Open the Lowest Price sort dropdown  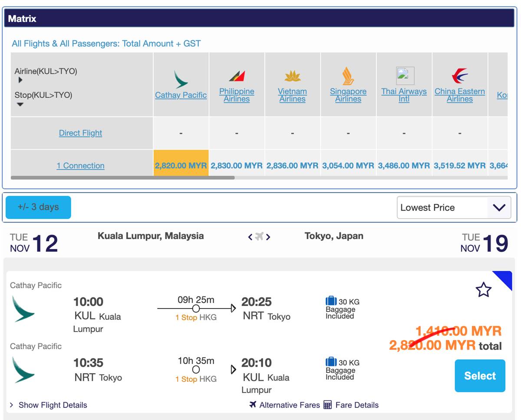454,207
